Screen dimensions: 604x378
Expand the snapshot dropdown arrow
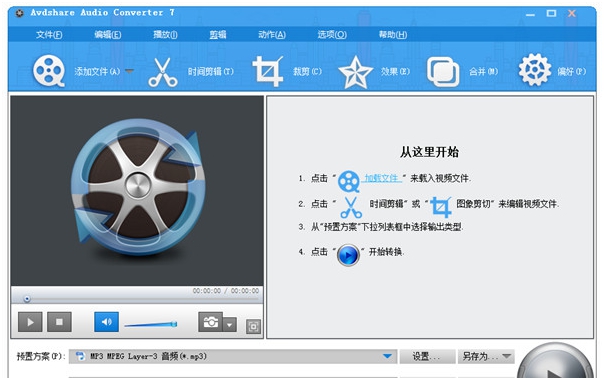[230, 324]
